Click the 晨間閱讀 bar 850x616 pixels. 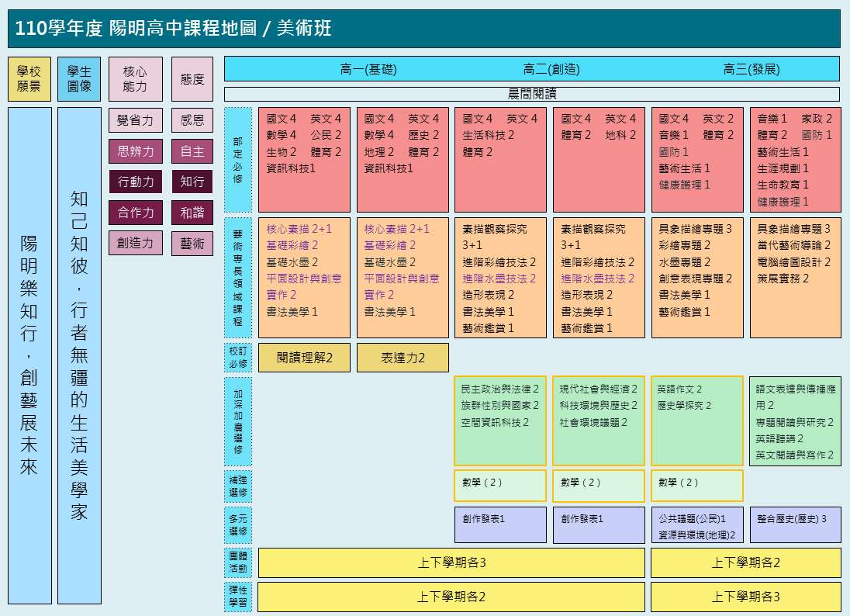point(532,94)
